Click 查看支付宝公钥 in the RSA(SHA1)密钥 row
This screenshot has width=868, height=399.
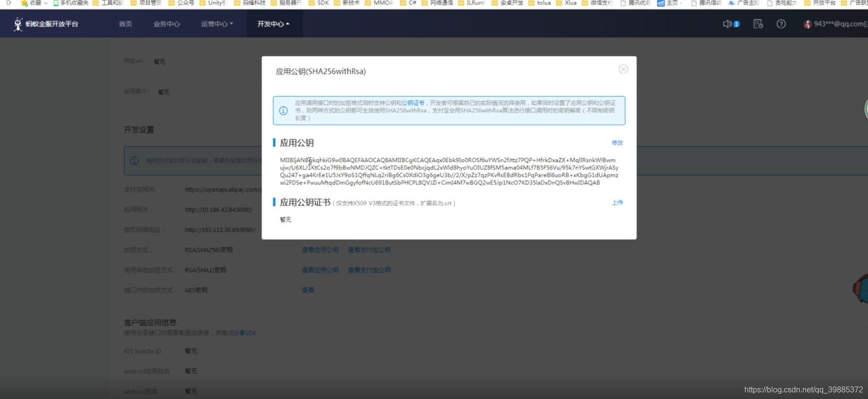369,270
